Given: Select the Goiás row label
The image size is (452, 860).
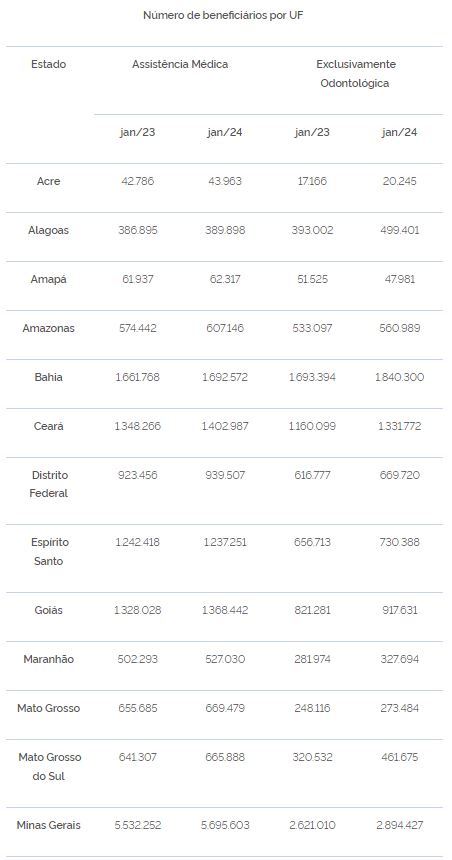Looking at the screenshot, I should click(48, 610).
